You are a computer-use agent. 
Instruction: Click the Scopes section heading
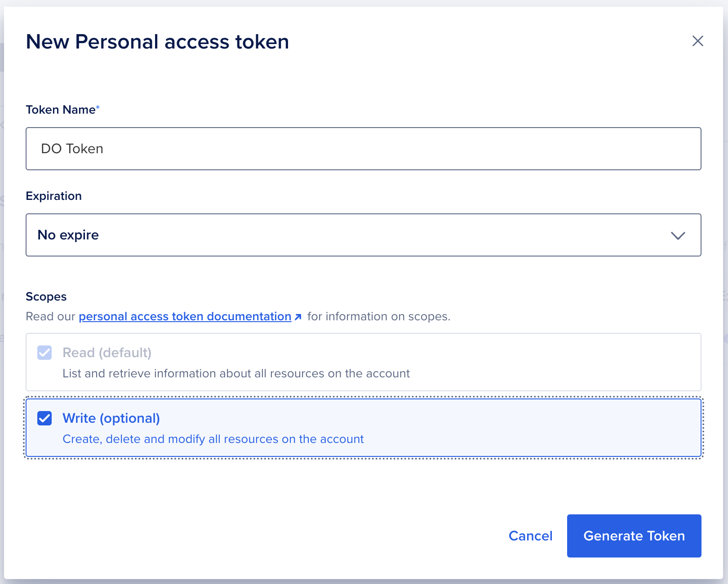(x=46, y=297)
